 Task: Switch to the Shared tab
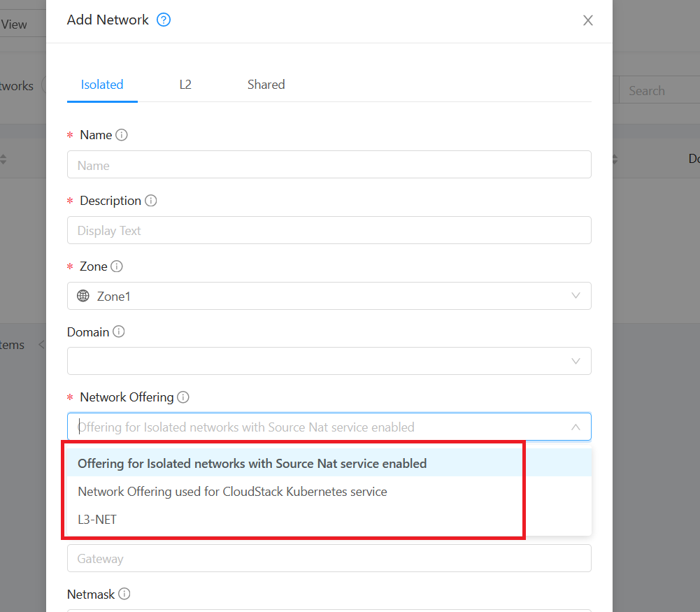pyautogui.click(x=266, y=84)
